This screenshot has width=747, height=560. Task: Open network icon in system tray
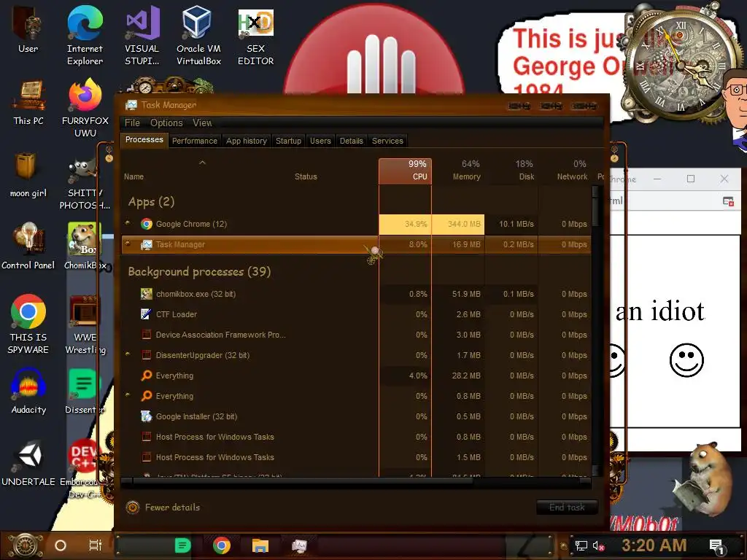[x=581, y=545]
